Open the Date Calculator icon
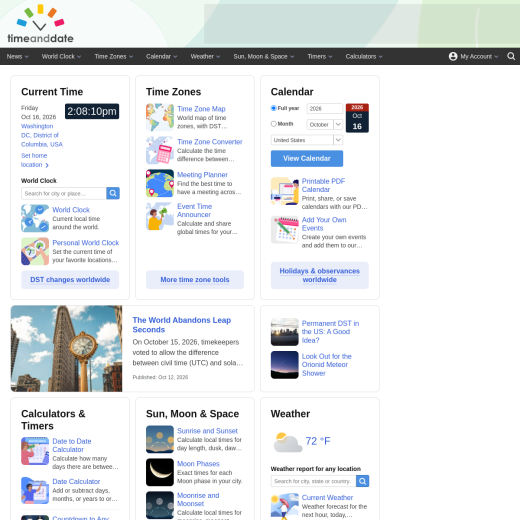Viewport: 520px width, 520px height. [35, 491]
